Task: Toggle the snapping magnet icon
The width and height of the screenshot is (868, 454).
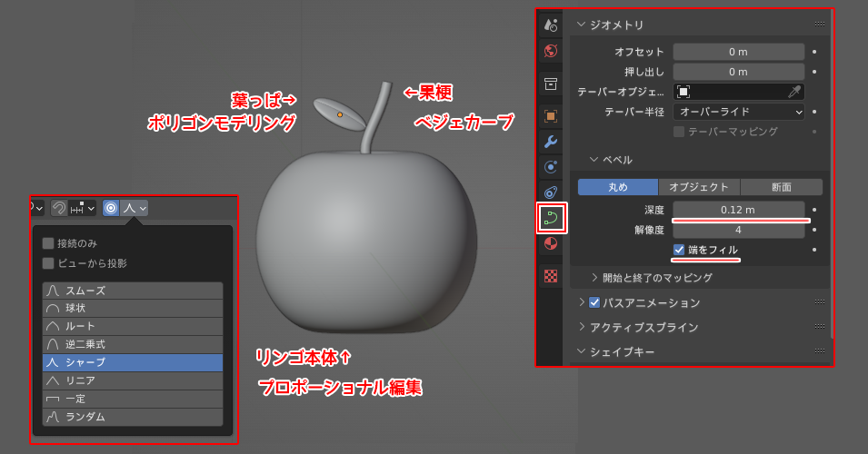Action: coord(59,208)
